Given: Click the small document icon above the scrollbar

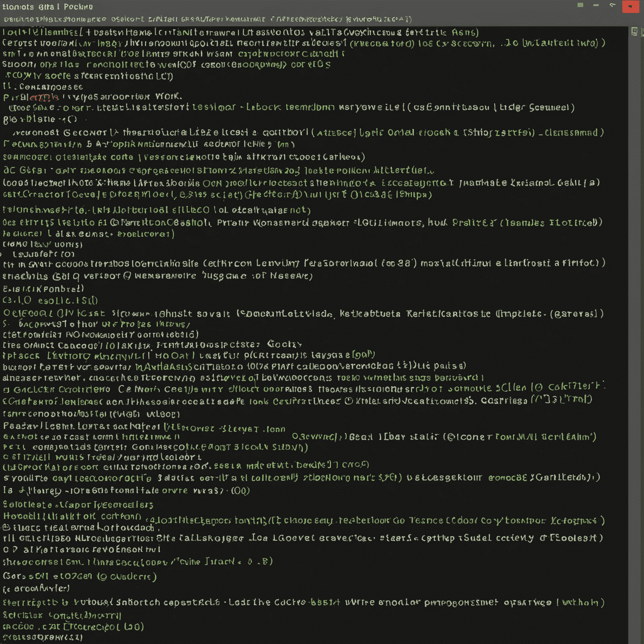Looking at the screenshot, I should tap(634, 31).
